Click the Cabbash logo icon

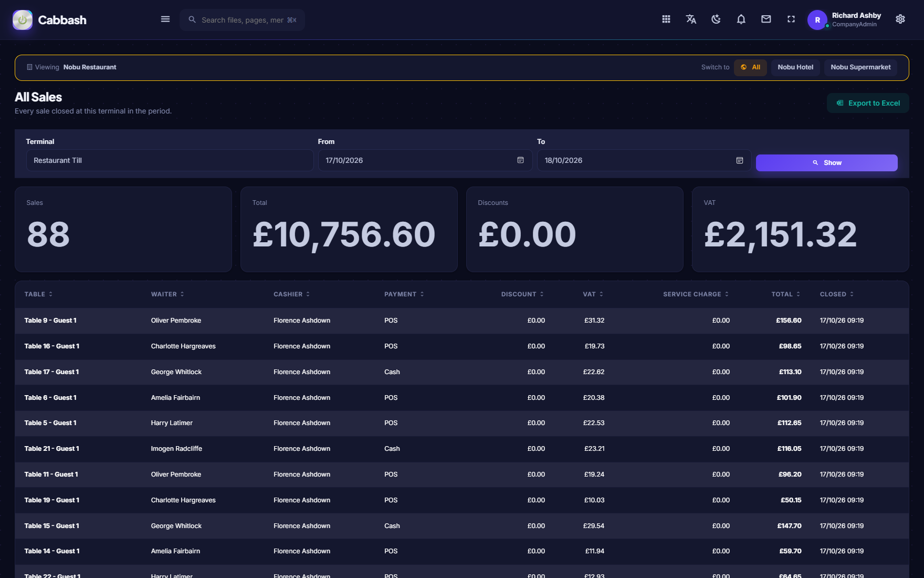point(23,20)
